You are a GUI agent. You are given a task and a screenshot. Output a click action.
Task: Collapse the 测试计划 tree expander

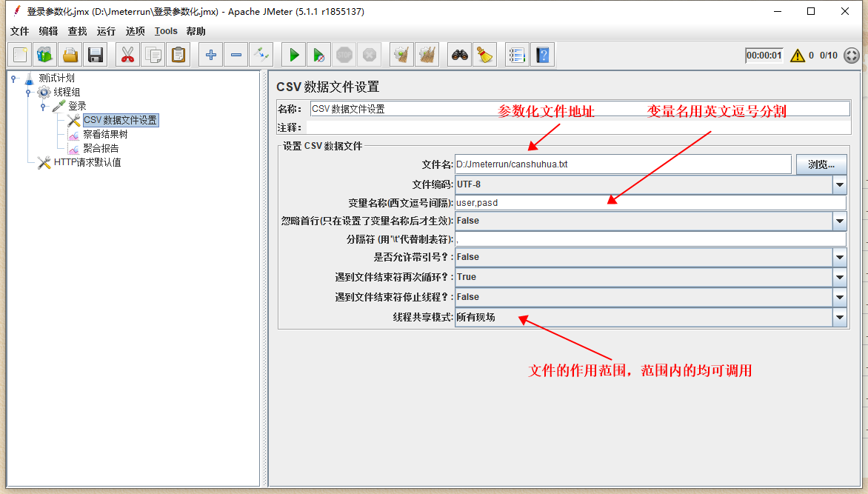click(14, 79)
